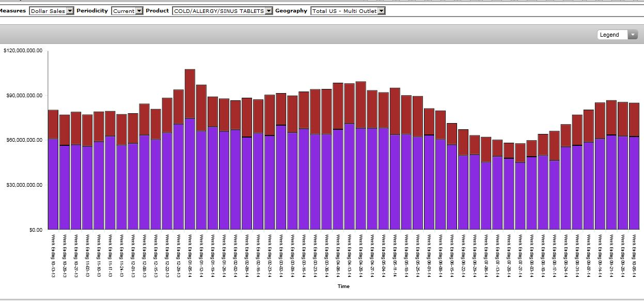Select red segment of the 04-20-14 bar
This screenshot has height=302, width=644.
pyautogui.click(x=360, y=104)
